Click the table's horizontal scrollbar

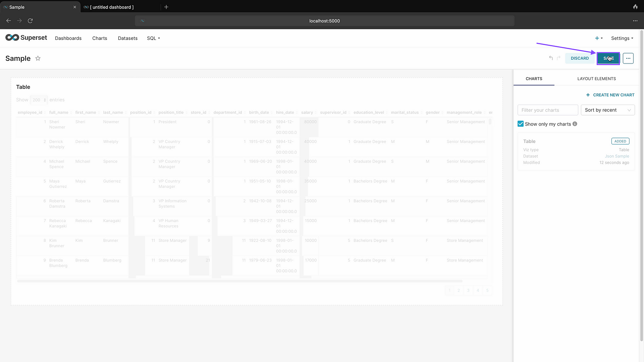[239, 281]
